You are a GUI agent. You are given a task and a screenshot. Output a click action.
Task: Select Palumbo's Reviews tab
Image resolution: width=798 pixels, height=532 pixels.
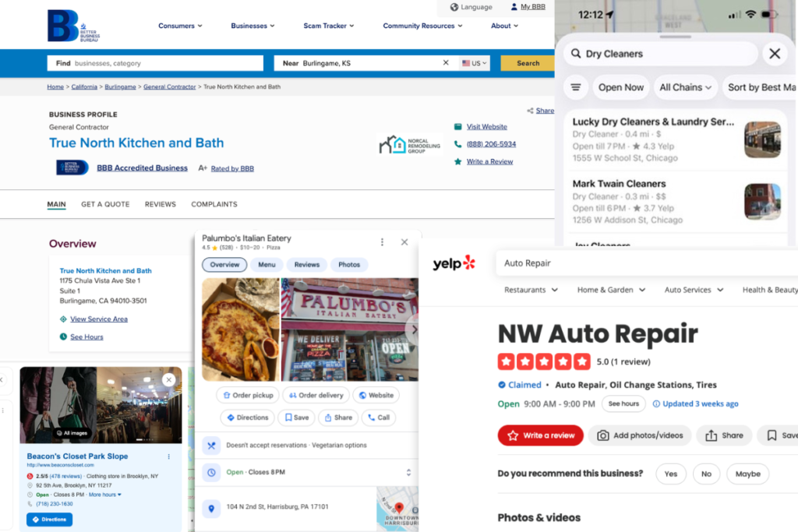tap(307, 265)
